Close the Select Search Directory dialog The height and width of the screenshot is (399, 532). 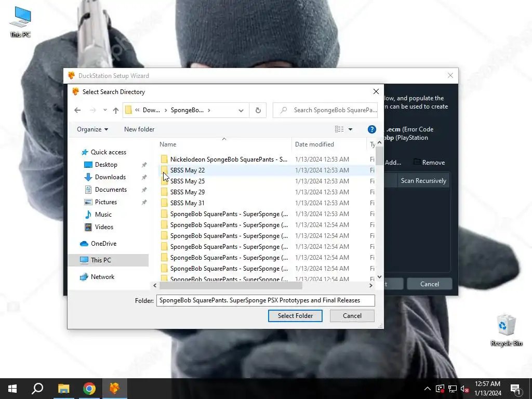point(376,91)
